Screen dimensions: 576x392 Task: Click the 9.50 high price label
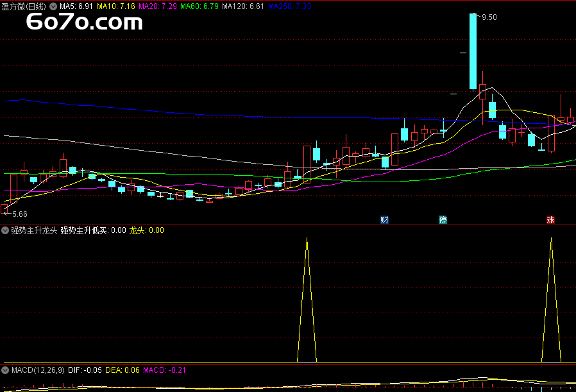click(x=489, y=17)
